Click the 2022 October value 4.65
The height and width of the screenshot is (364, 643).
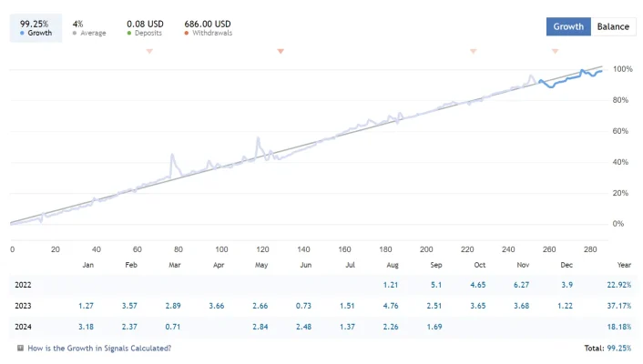pyautogui.click(x=478, y=285)
